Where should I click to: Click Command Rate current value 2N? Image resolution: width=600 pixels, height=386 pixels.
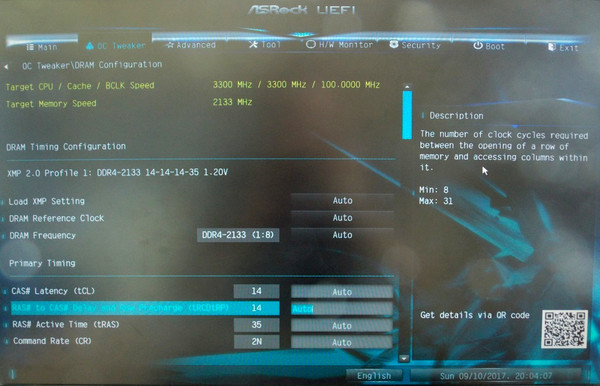(256, 342)
